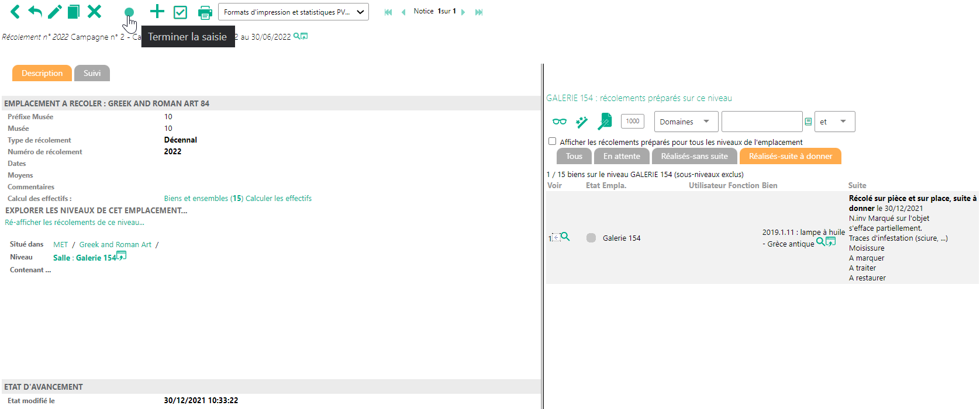Click the 'Terminer la saisie' green dot
The image size is (980, 409).
click(129, 12)
